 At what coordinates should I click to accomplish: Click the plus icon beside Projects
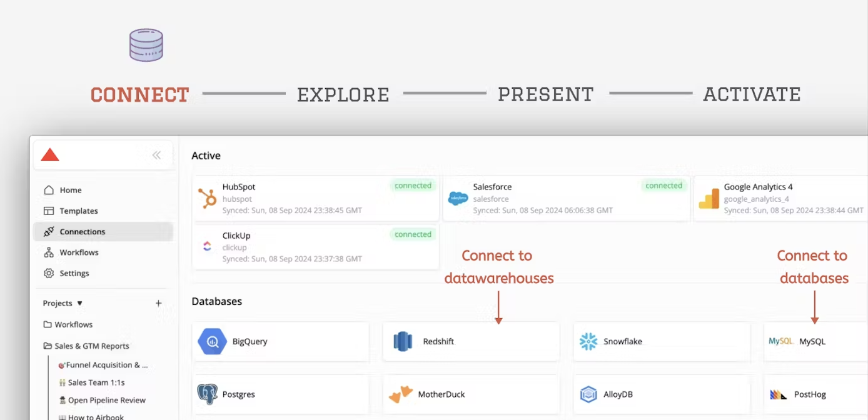click(x=158, y=303)
